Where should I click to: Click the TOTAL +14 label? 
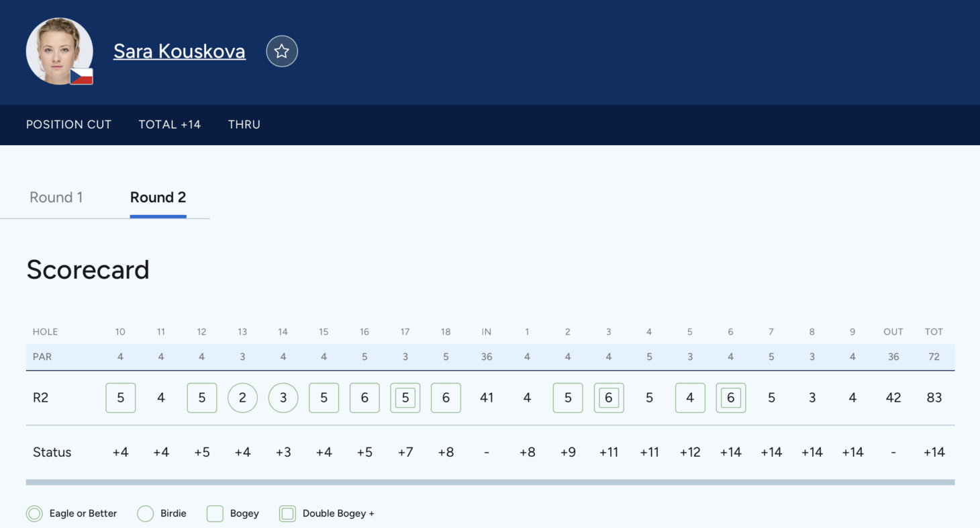pyautogui.click(x=170, y=124)
